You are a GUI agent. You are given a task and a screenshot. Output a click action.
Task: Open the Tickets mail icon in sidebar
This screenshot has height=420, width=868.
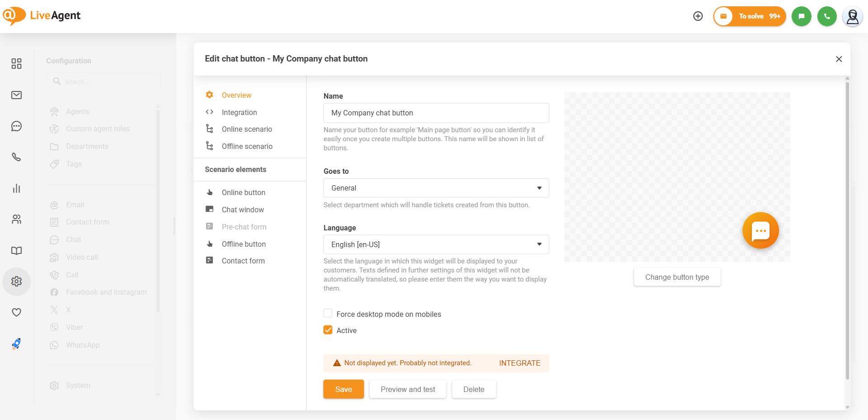(17, 95)
